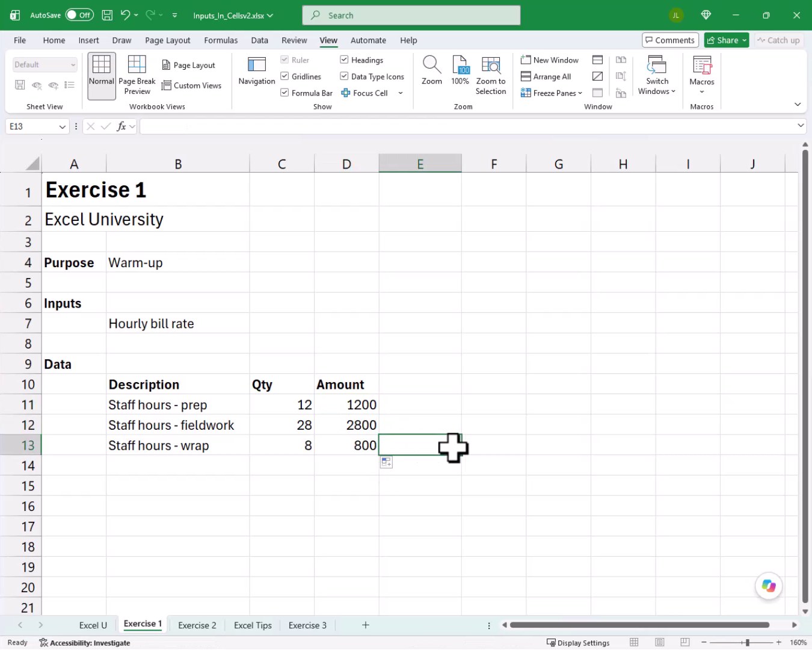
Task: Open the Name Box dropdown
Action: (62, 126)
